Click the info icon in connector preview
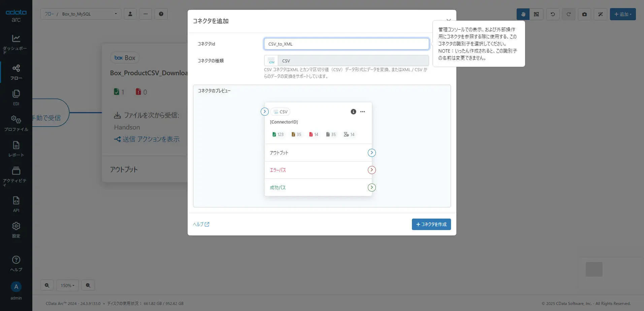The image size is (644, 311). click(x=353, y=112)
